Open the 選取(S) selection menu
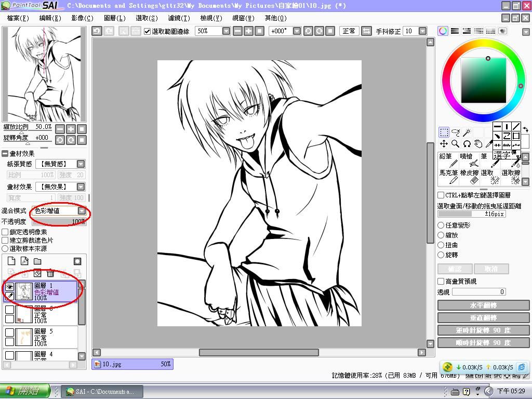Screen dimensions: 532x399 tap(147, 18)
